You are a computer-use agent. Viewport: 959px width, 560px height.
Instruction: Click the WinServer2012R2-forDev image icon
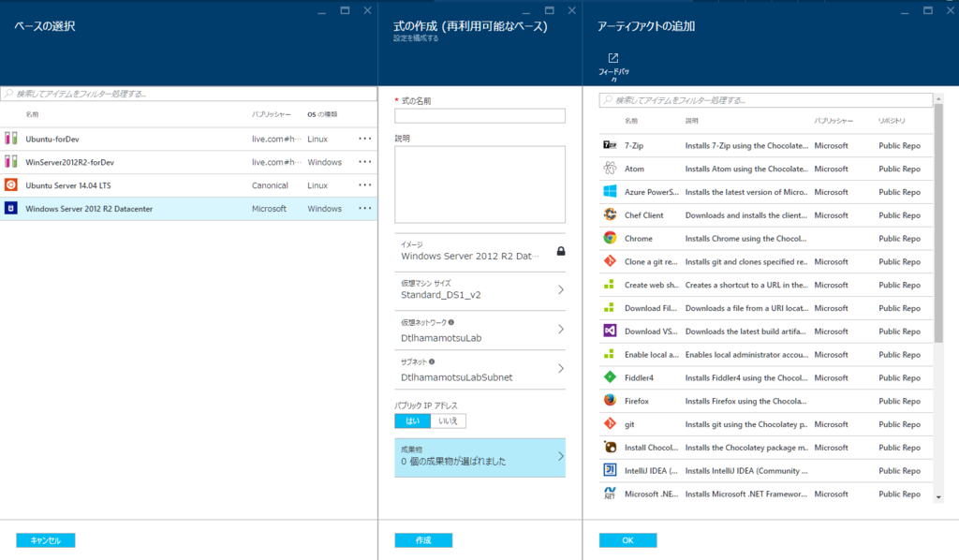click(10, 161)
